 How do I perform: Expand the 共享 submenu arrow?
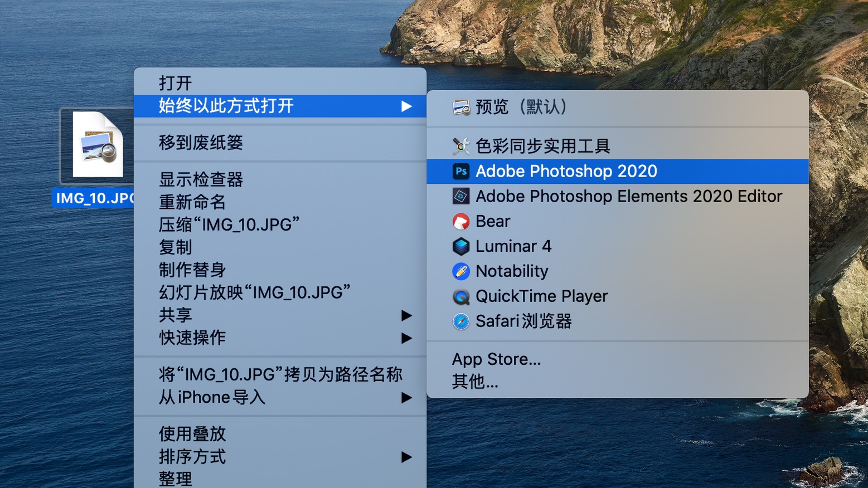click(406, 315)
